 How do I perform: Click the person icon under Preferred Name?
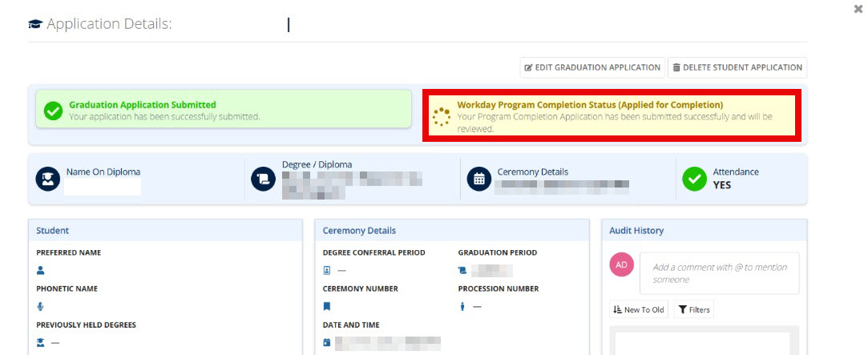click(41, 271)
